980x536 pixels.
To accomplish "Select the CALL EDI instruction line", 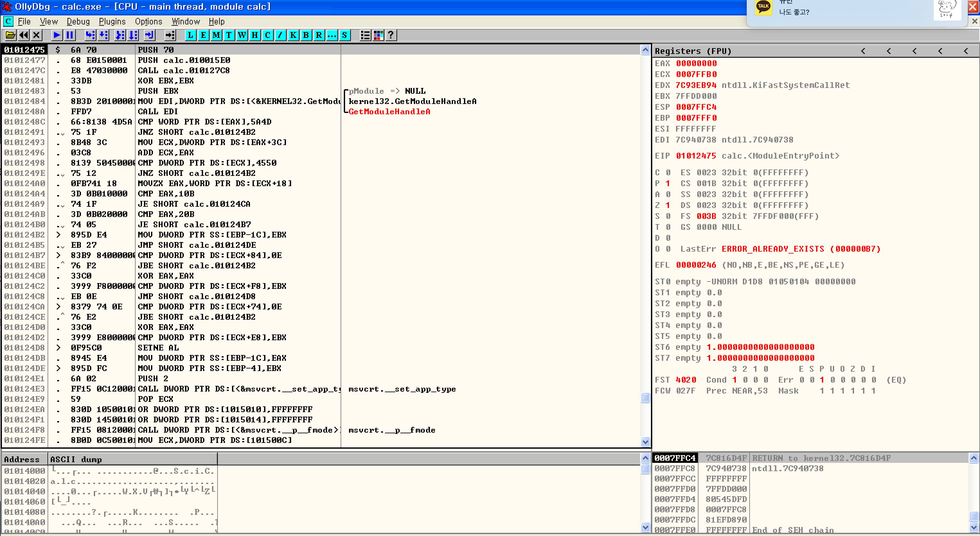I will point(157,111).
